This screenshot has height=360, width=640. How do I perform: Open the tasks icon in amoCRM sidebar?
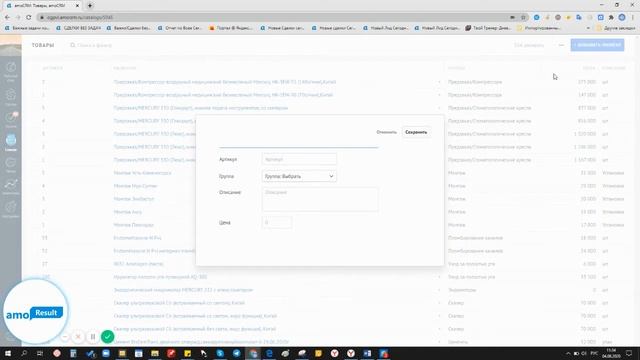click(x=11, y=119)
